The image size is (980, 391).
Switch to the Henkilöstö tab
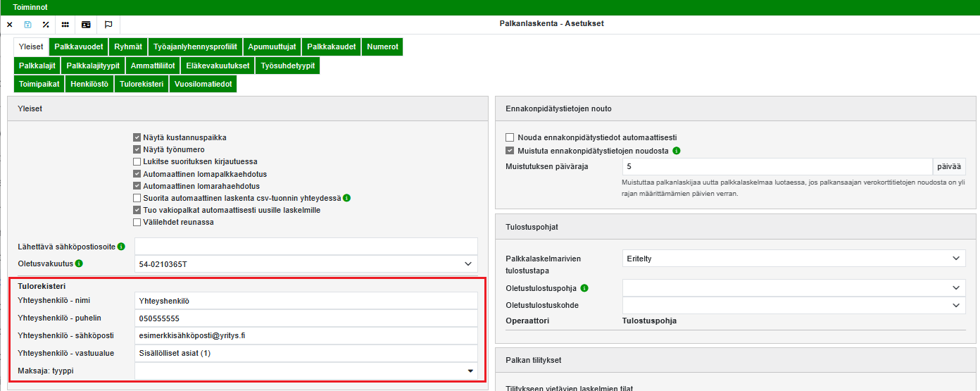pyautogui.click(x=89, y=84)
